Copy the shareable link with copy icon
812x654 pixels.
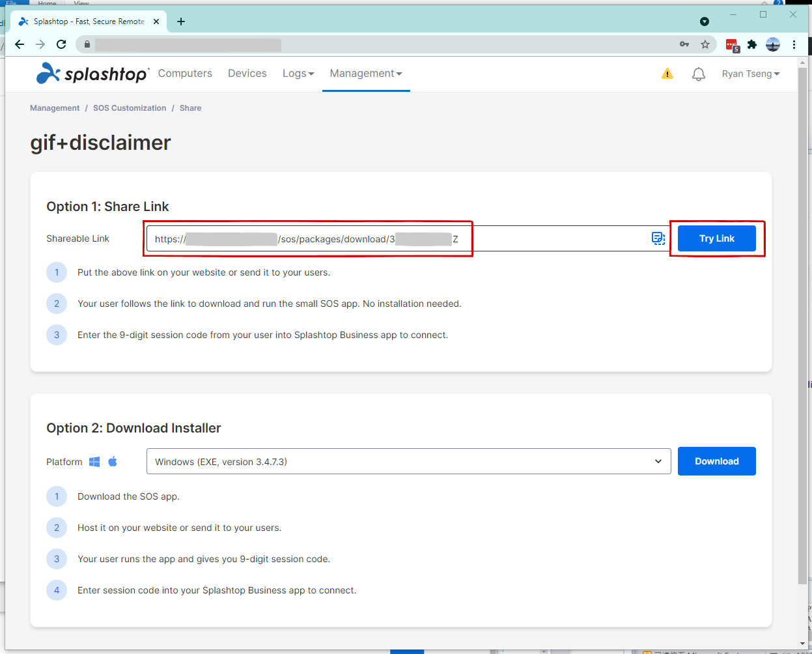(658, 238)
